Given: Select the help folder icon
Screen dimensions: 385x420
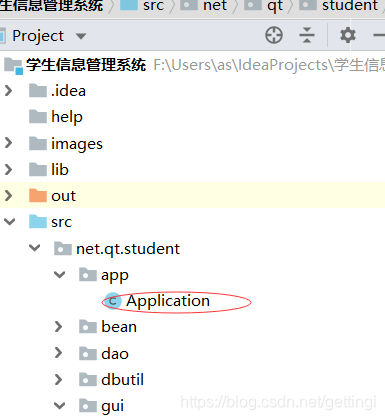Looking at the screenshot, I should tap(38, 117).
